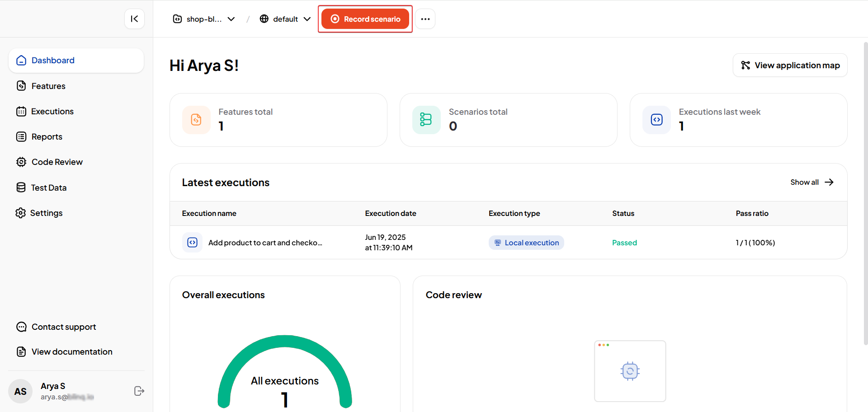Collapse the sidebar with the arrow icon
This screenshot has height=412, width=868.
(x=134, y=19)
